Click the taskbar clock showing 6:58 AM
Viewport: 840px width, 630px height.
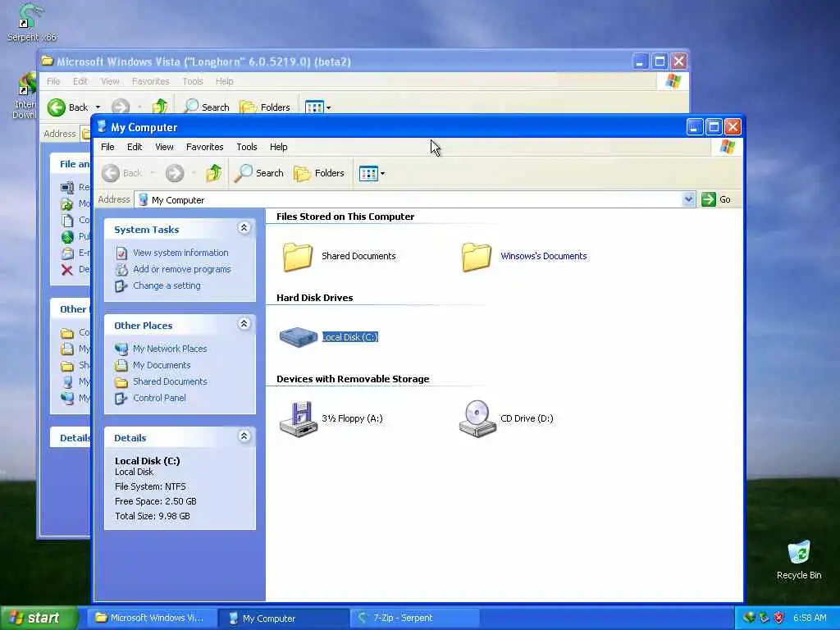[x=810, y=619]
